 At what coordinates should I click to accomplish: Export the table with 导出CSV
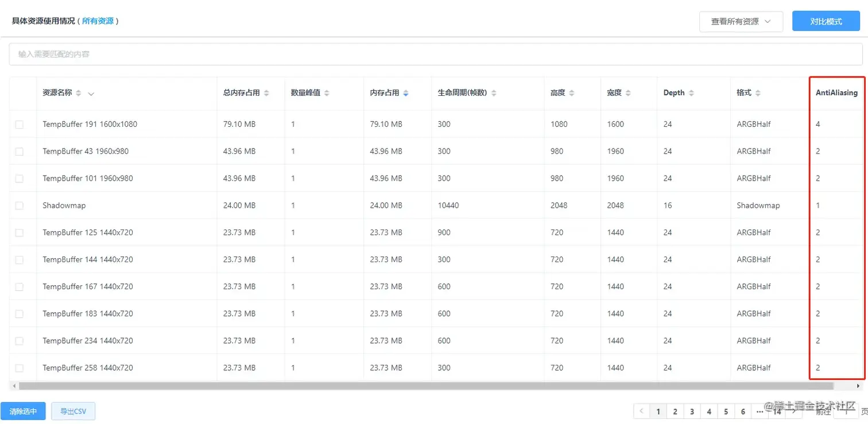[73, 411]
